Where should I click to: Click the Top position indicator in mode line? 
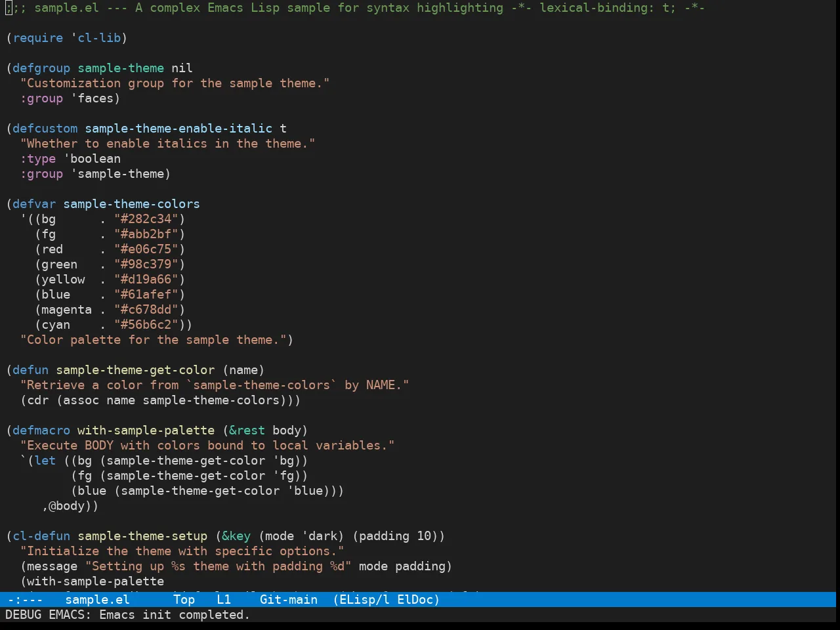pos(184,599)
